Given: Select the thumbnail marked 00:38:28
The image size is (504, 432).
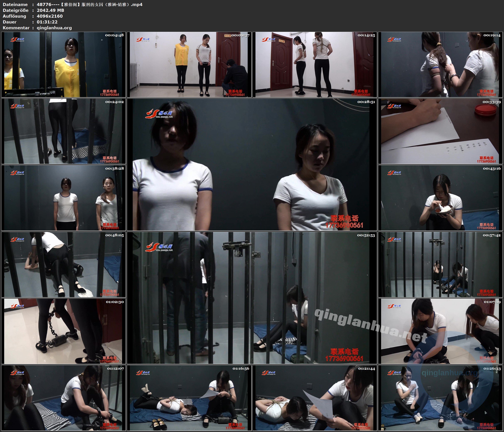Looking at the screenshot, I should 64,198.
